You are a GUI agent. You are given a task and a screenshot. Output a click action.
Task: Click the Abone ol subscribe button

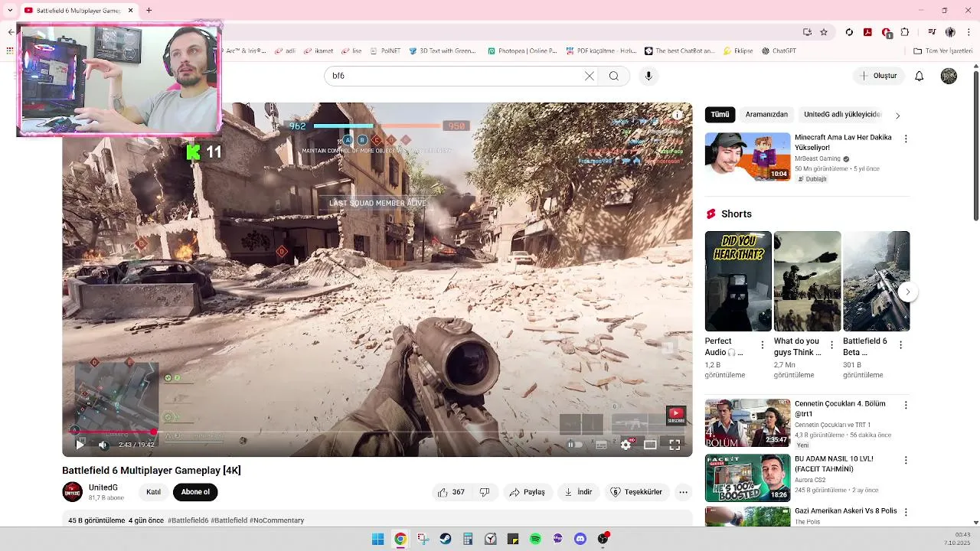tap(195, 492)
